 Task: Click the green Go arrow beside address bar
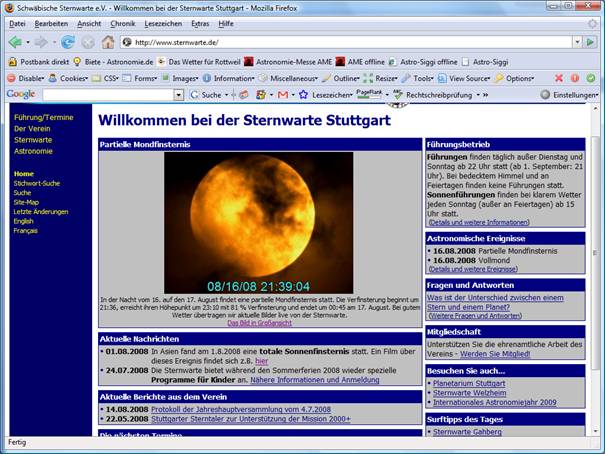tap(590, 42)
